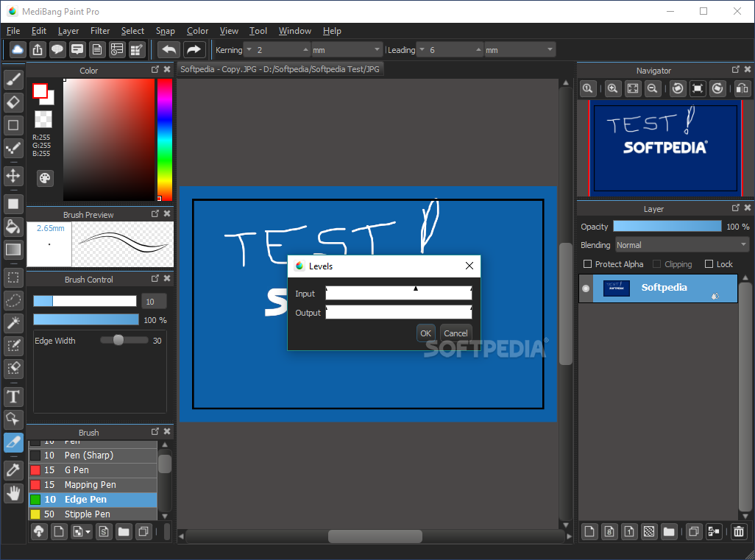755x560 pixels.
Task: Click the Undo arrow
Action: pyautogui.click(x=169, y=49)
